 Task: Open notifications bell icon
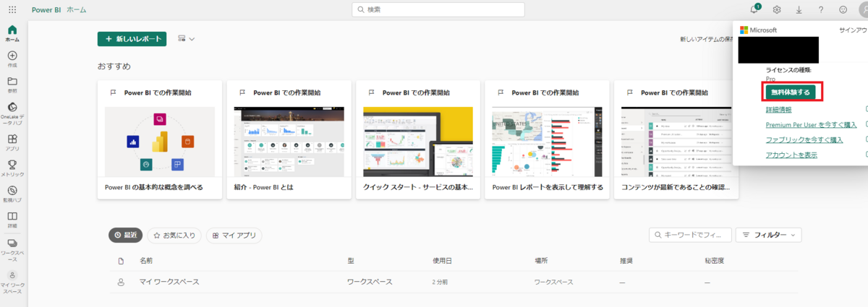(x=754, y=10)
